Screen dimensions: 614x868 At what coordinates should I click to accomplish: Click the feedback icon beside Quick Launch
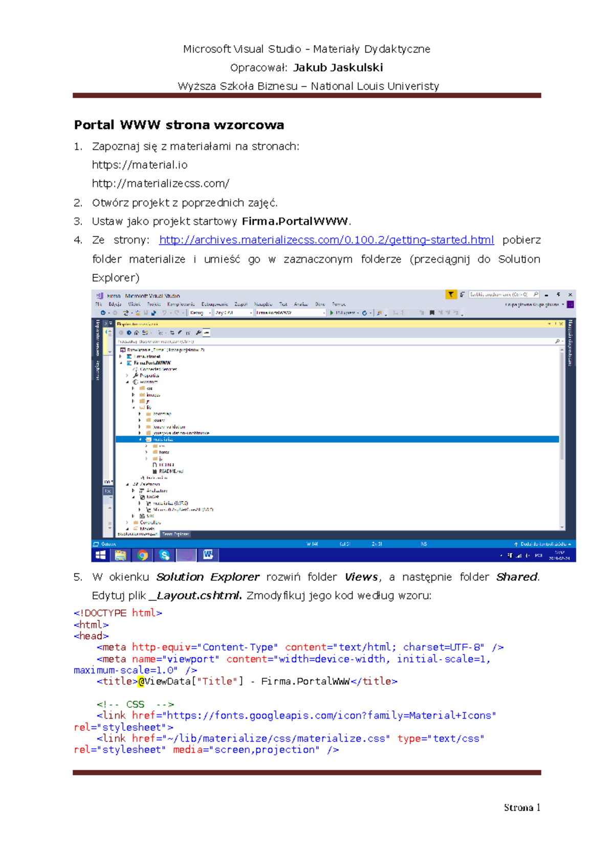pyautogui.click(x=463, y=294)
